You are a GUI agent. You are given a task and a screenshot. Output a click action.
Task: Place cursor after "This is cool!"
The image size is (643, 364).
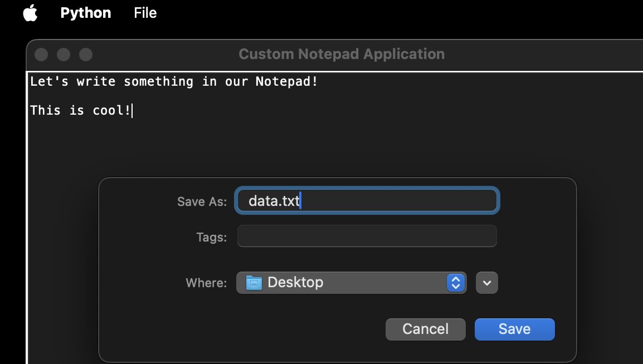(x=132, y=111)
